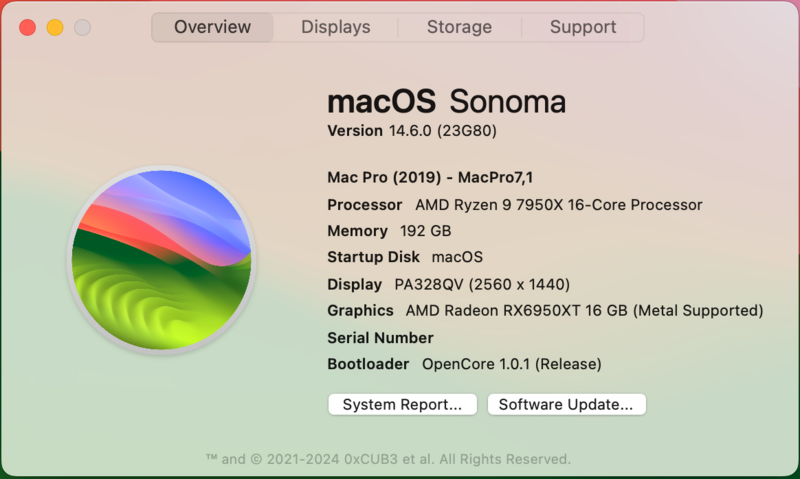Click the System Report button
Screen dimensions: 800x479
402,405
